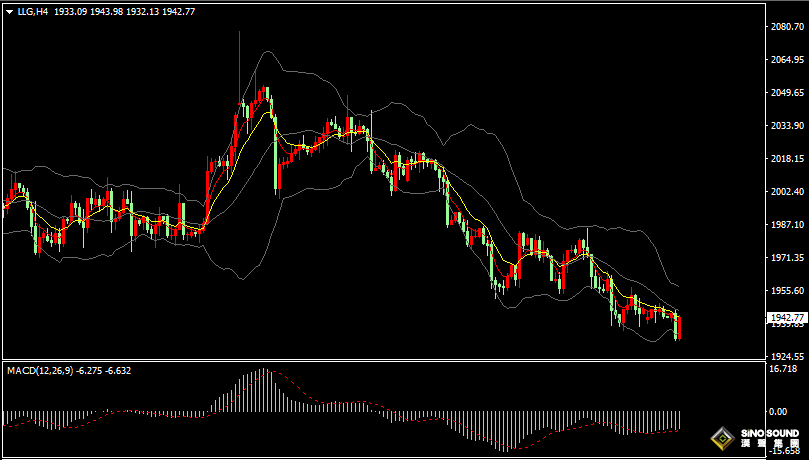Select the last red candle on chart
This screenshot has height=460, width=809.
point(679,328)
